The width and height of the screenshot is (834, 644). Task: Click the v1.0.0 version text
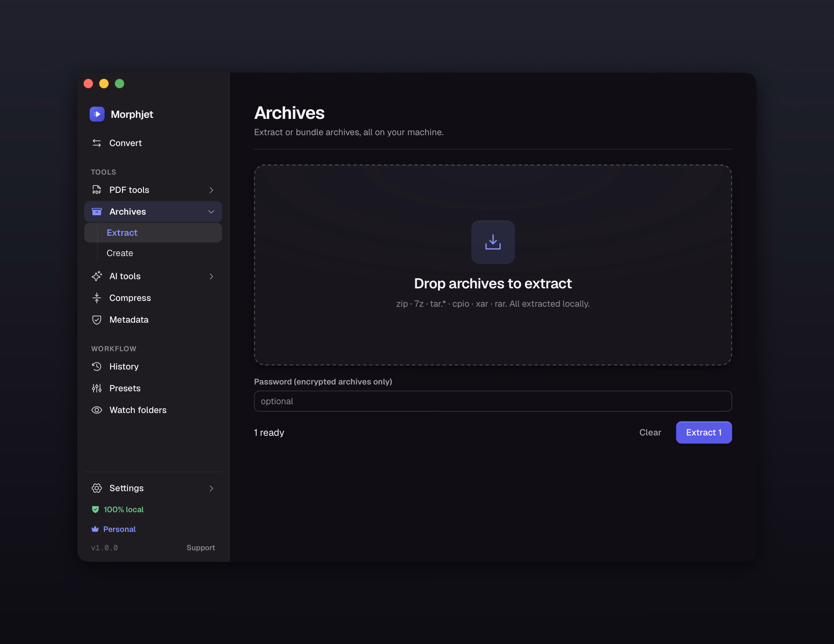(105, 548)
